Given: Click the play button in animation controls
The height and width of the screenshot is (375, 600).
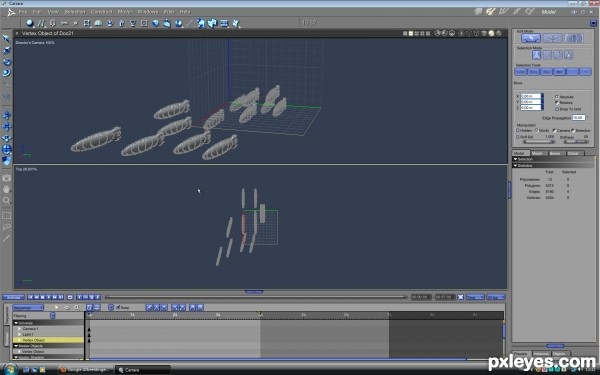Looking at the screenshot, I should point(49,297).
